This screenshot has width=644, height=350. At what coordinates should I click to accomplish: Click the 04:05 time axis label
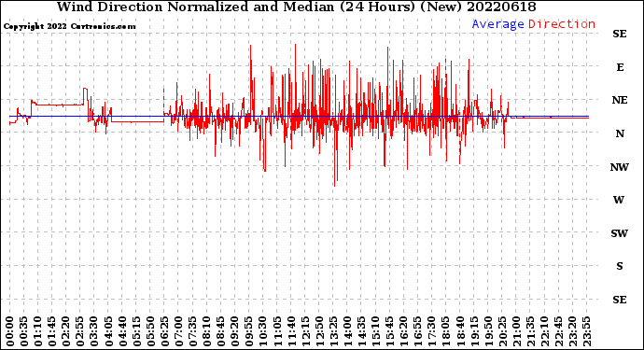pos(108,331)
